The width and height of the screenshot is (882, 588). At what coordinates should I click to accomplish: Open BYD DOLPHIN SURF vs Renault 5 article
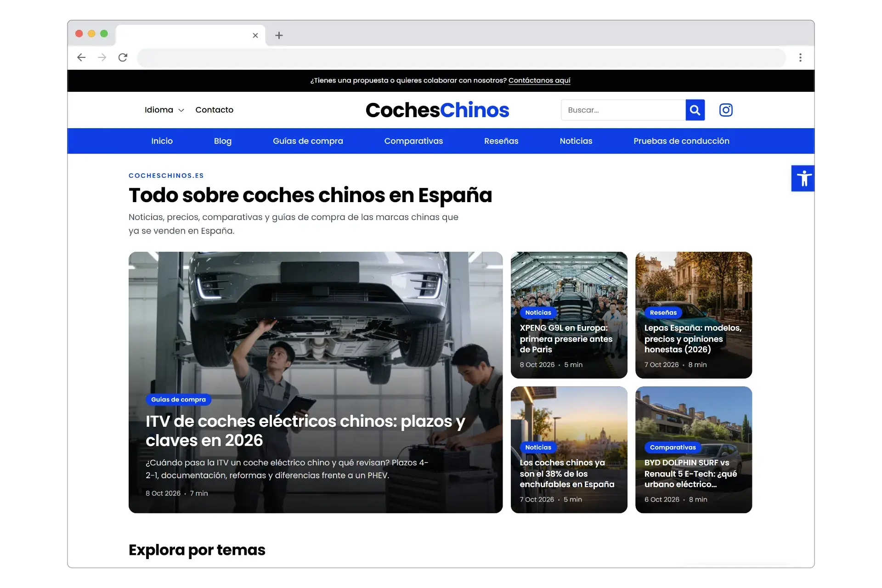coord(690,473)
